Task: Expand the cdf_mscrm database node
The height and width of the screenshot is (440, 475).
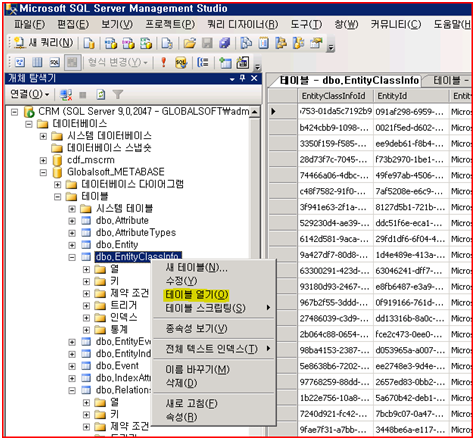Action: tap(43, 160)
